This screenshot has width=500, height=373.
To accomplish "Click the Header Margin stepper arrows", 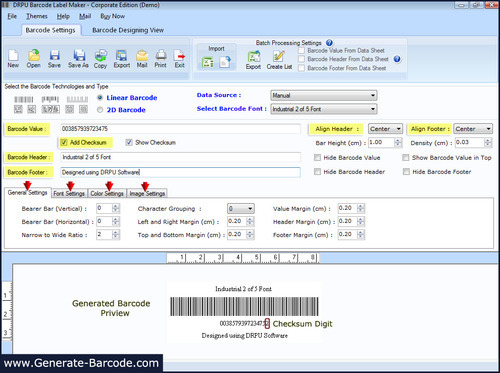I will point(361,221).
